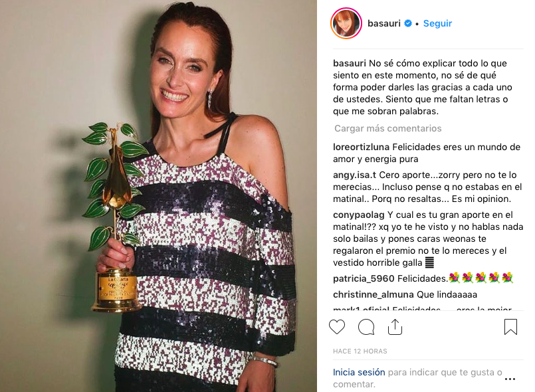Load more comments via Cargar más comentarios
This screenshot has width=535, height=392.
[387, 128]
